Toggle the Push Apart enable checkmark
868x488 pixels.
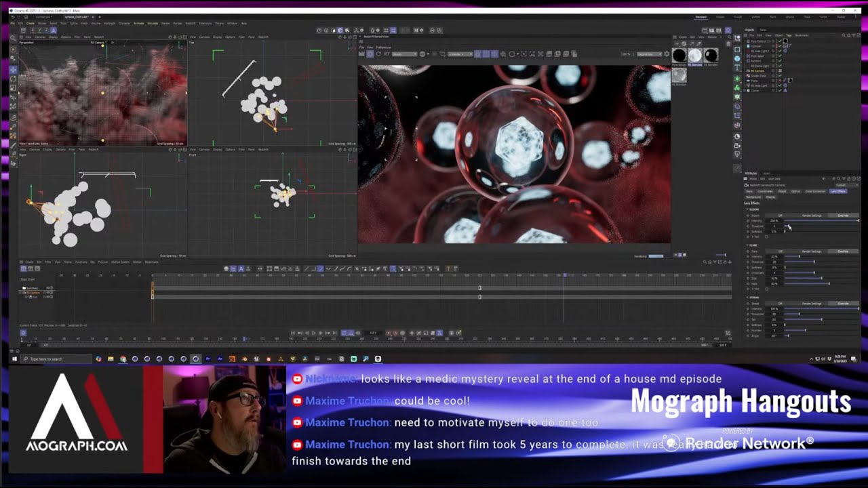coord(780,56)
